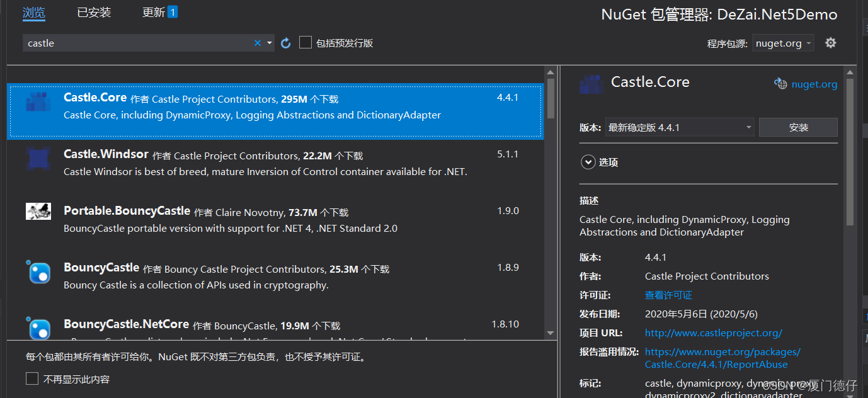868x398 pixels.
Task: Click version 1.8.10 of BouncyCastle.NetCore
Action: click(x=505, y=324)
